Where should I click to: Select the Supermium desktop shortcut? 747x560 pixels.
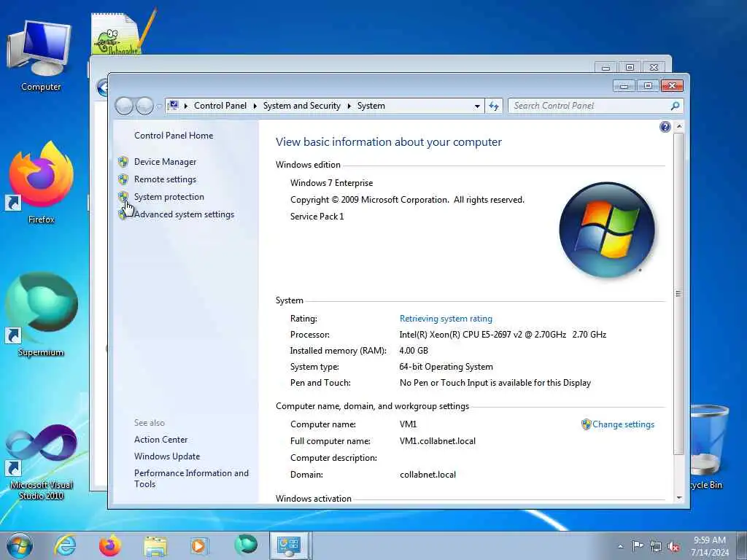(41, 315)
